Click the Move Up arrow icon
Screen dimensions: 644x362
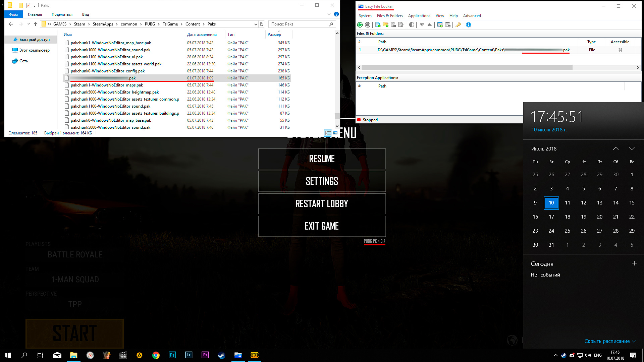coord(430,25)
